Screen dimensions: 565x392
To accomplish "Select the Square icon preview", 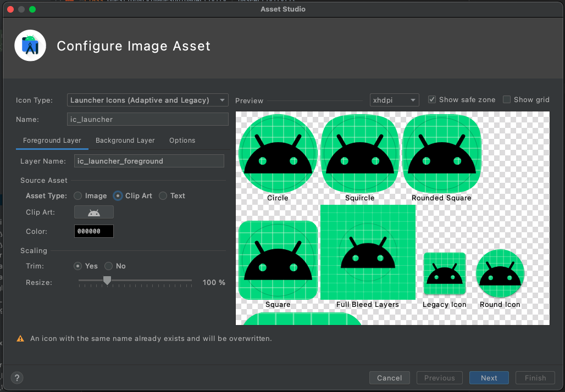I will pyautogui.click(x=278, y=260).
